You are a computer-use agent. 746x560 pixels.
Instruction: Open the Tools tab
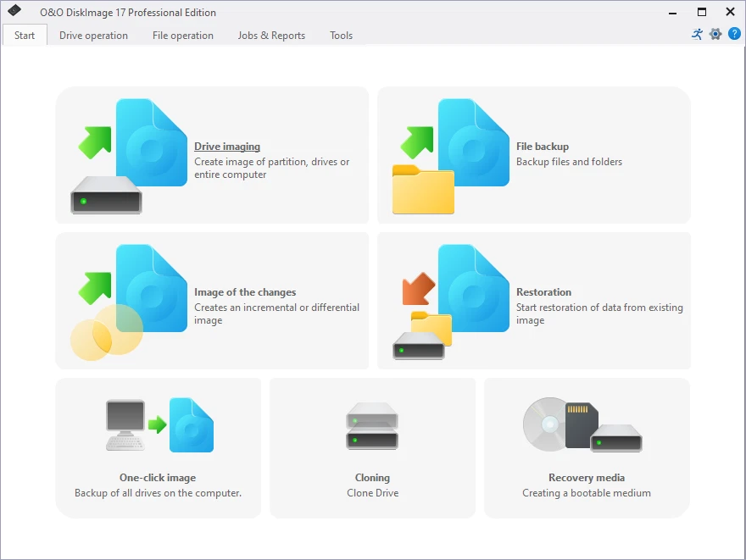pyautogui.click(x=341, y=36)
